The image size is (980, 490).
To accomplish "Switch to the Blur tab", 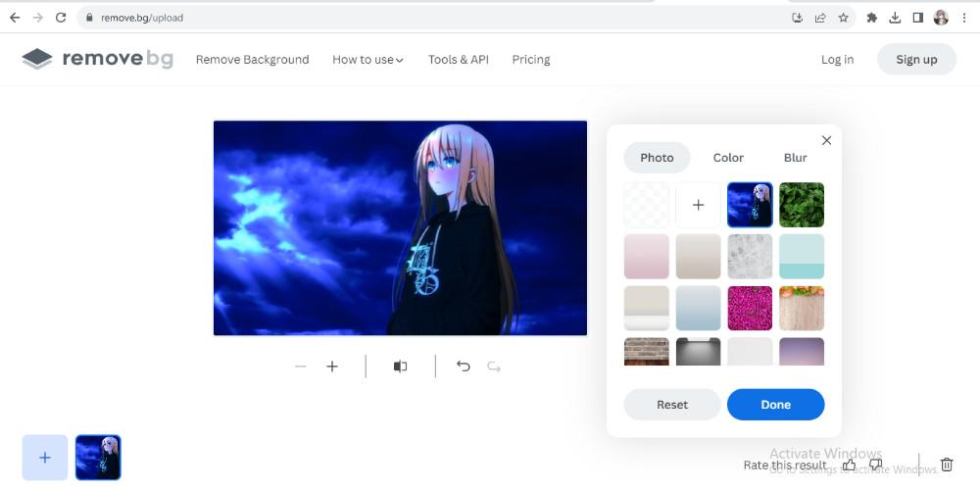I will (795, 158).
